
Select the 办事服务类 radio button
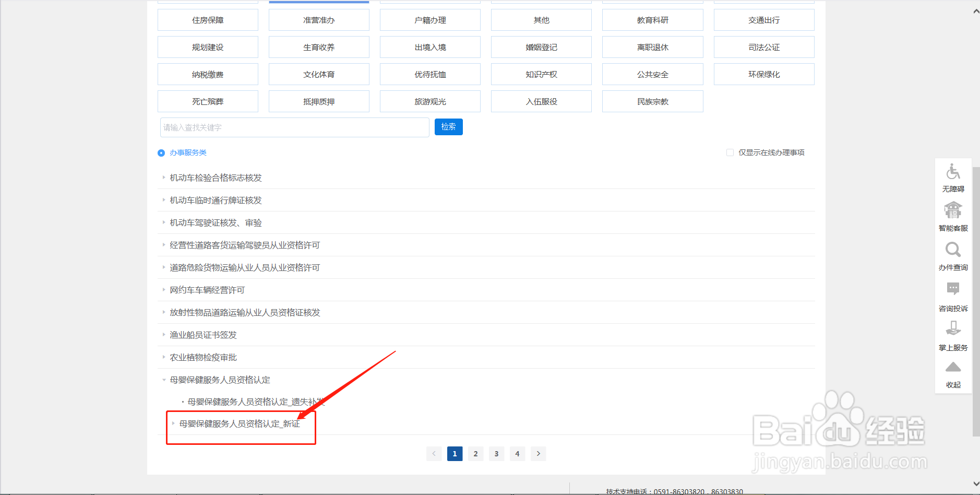coord(161,152)
